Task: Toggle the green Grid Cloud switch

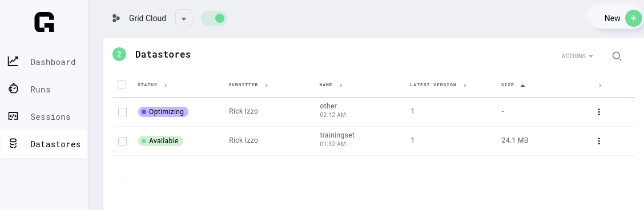Action: pos(214,18)
